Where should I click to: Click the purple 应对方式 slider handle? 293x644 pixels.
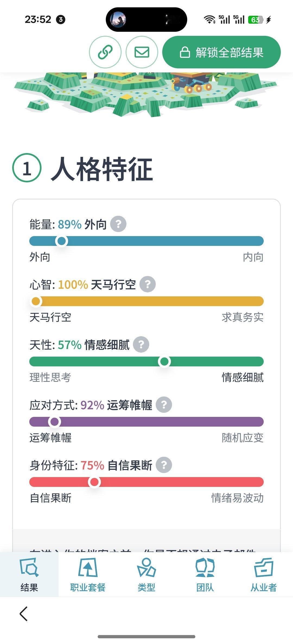(x=55, y=422)
